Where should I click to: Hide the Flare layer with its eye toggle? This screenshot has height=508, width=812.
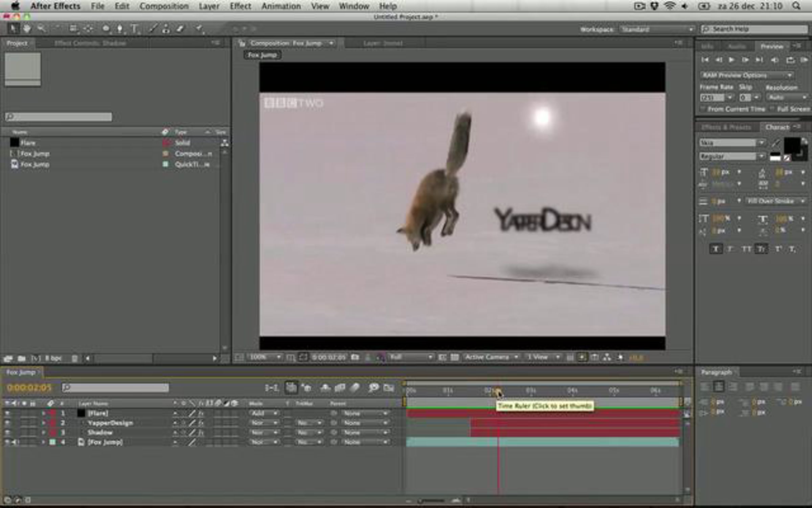coord(7,413)
